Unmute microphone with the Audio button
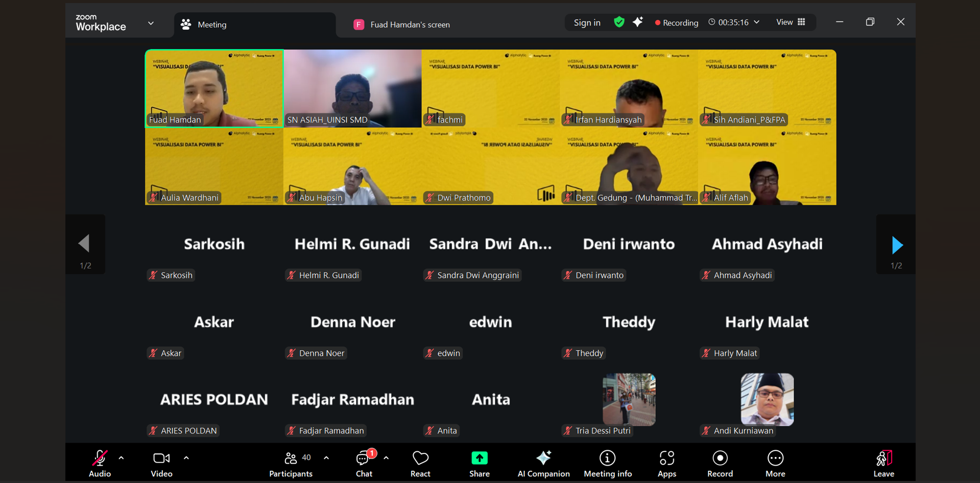The height and width of the screenshot is (483, 980). (100, 464)
